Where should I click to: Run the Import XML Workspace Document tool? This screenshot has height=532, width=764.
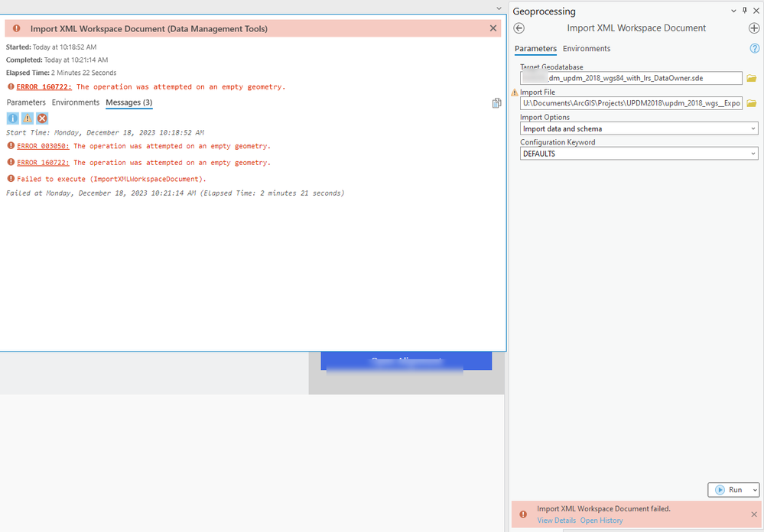(729, 490)
